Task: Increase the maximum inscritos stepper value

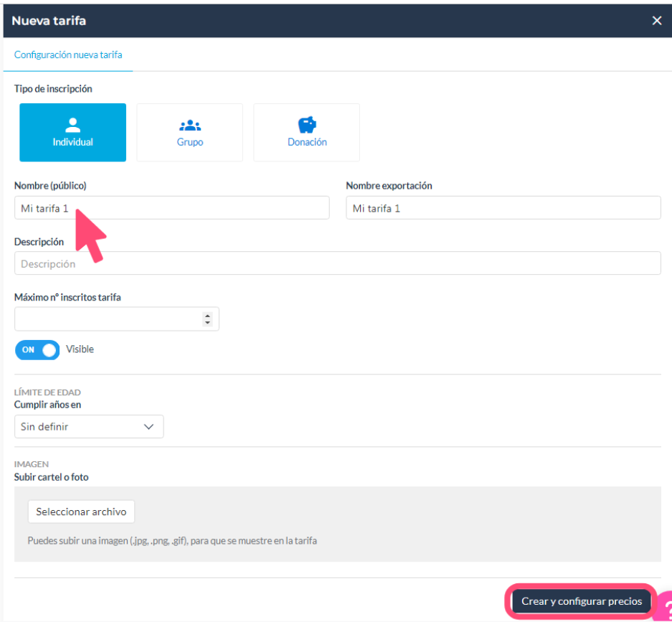Action: [x=207, y=316]
